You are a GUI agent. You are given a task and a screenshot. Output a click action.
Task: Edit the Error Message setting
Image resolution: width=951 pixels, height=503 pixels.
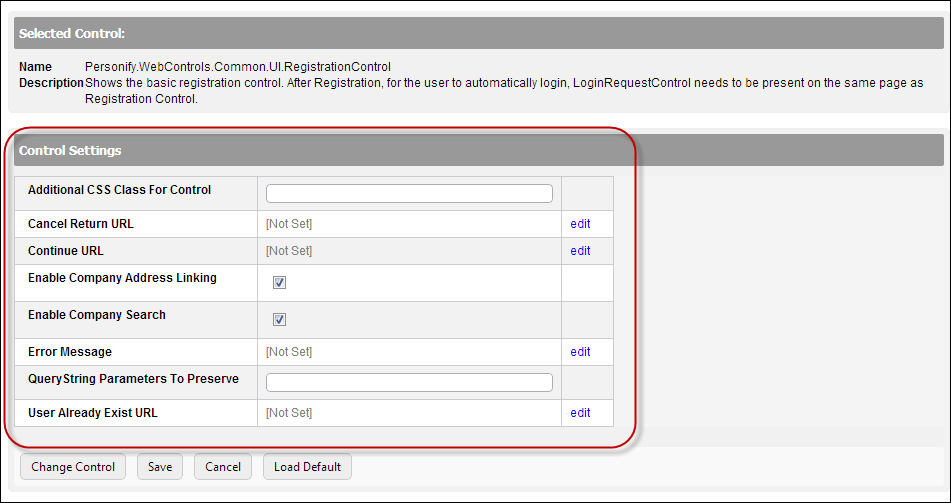point(580,352)
